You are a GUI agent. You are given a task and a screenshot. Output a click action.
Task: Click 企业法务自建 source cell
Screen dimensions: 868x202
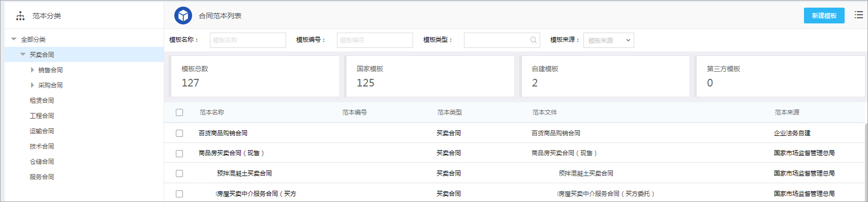[792, 133]
